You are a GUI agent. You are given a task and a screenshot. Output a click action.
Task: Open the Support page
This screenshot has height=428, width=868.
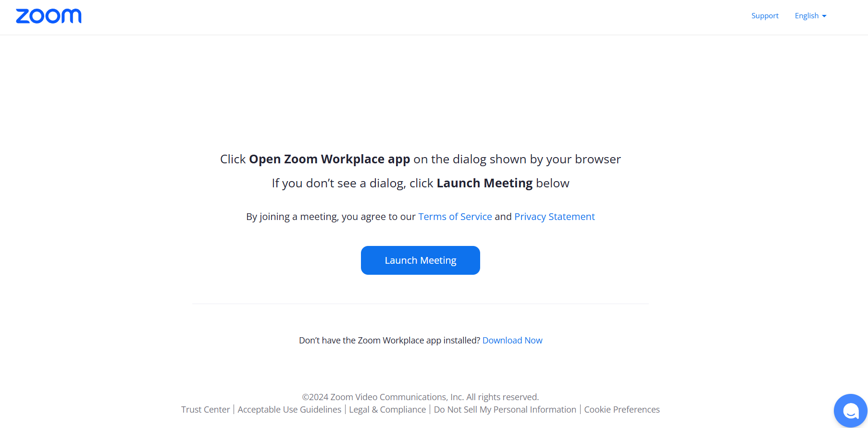(x=765, y=16)
